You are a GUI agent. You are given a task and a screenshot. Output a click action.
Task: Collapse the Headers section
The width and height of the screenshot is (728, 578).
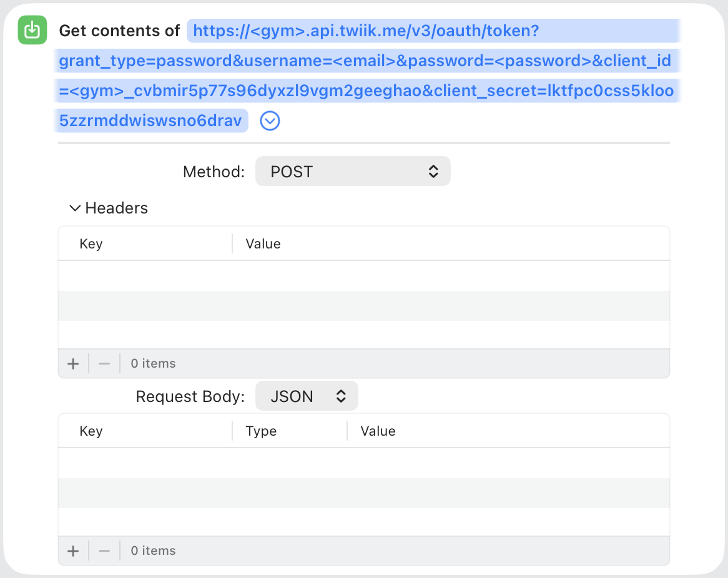[x=74, y=208]
